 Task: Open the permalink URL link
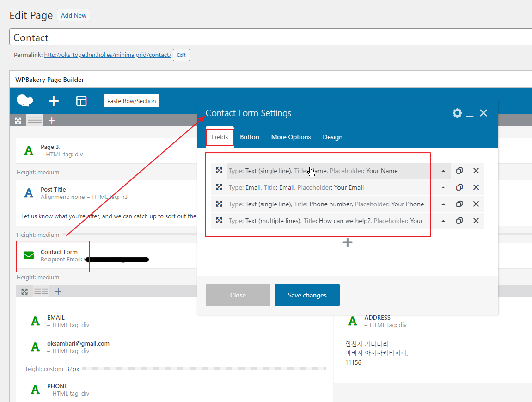pyautogui.click(x=108, y=55)
